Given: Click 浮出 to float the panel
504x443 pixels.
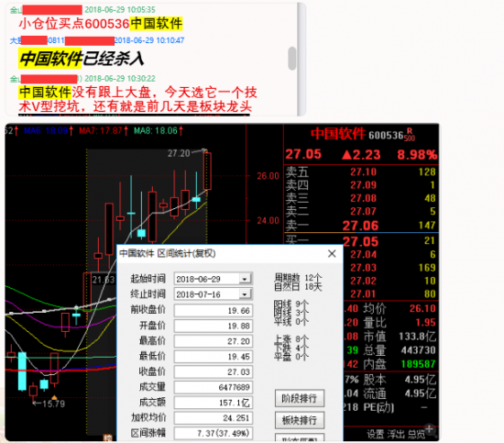Looking at the screenshot, I should pos(396,435).
